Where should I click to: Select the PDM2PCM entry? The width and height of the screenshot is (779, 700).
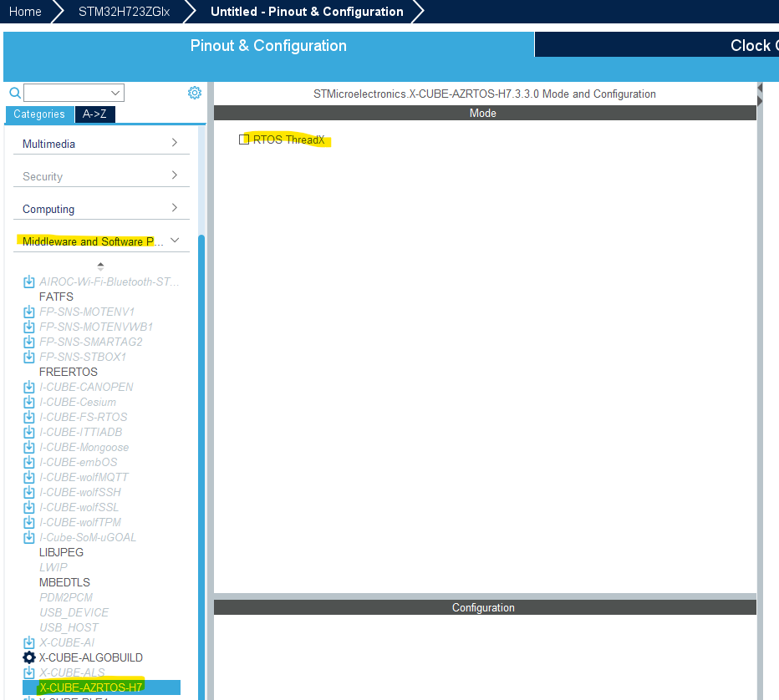[x=66, y=598]
